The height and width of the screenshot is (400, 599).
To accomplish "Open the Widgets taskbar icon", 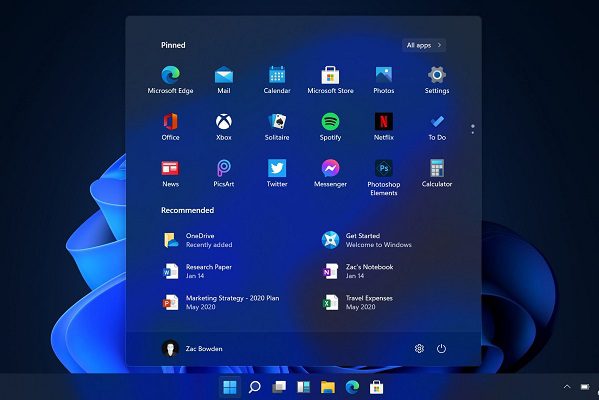I will click(x=303, y=387).
